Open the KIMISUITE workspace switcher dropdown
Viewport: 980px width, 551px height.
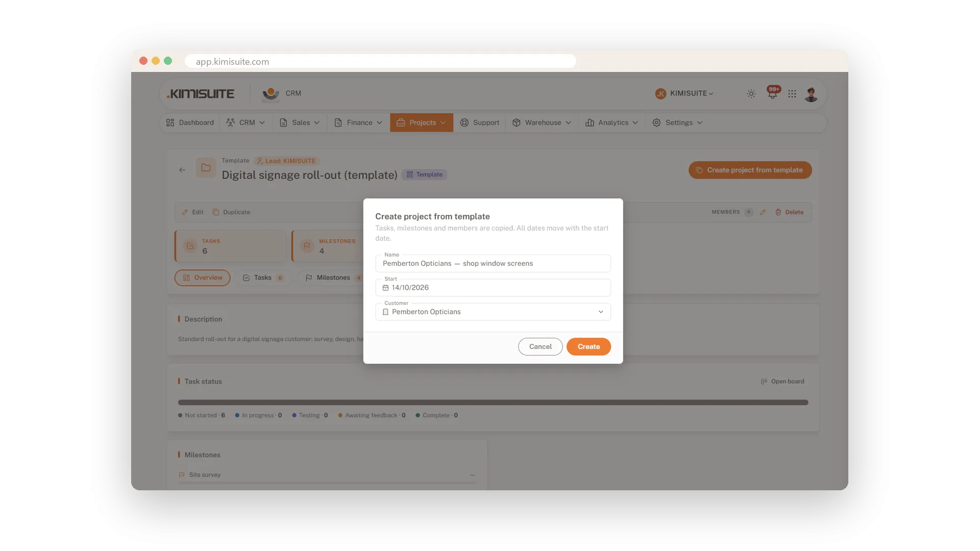pyautogui.click(x=684, y=93)
